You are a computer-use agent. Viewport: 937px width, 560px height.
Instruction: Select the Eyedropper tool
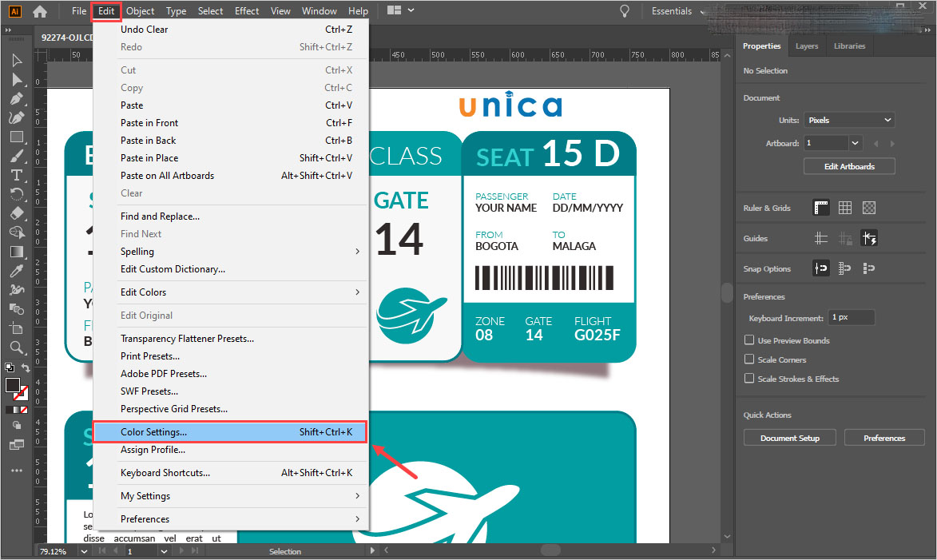(x=16, y=271)
